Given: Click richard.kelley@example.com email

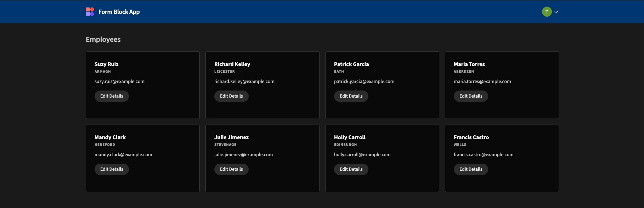Looking at the screenshot, I should point(244,82).
